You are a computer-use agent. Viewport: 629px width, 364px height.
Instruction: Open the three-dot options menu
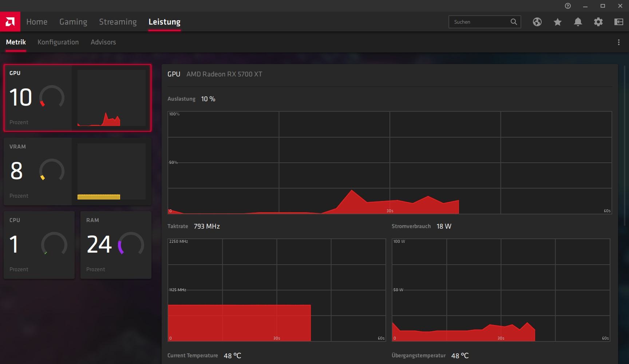(619, 42)
